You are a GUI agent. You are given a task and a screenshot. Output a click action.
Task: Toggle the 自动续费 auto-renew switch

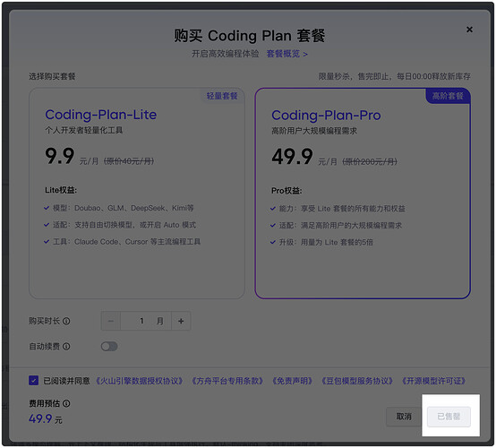[x=109, y=347]
